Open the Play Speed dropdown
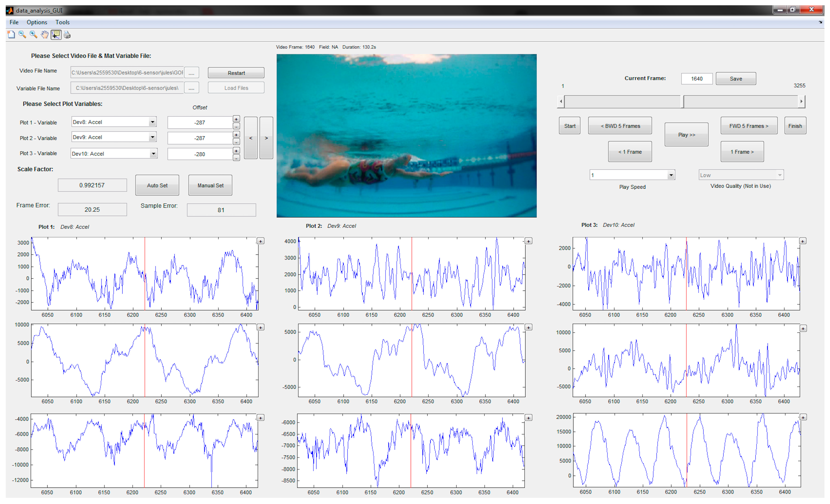Screen dimensions: 830x504 tap(671, 175)
